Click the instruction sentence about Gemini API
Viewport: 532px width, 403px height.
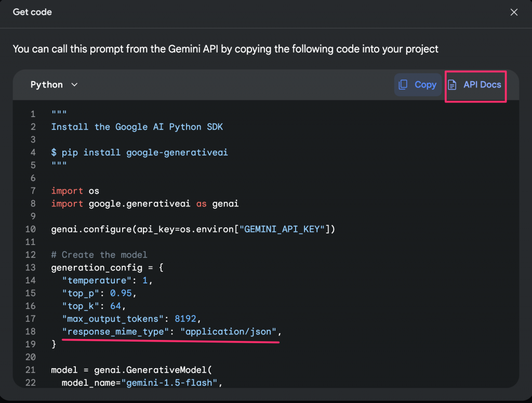pos(225,49)
